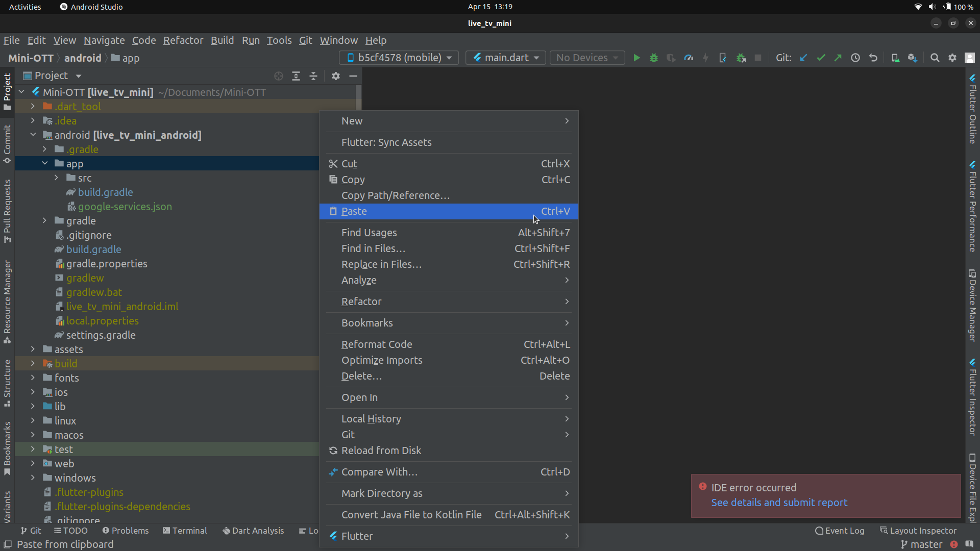Screen dimensions: 980x551
Task: Open Layout Inspector from status bar
Action: coord(918,531)
